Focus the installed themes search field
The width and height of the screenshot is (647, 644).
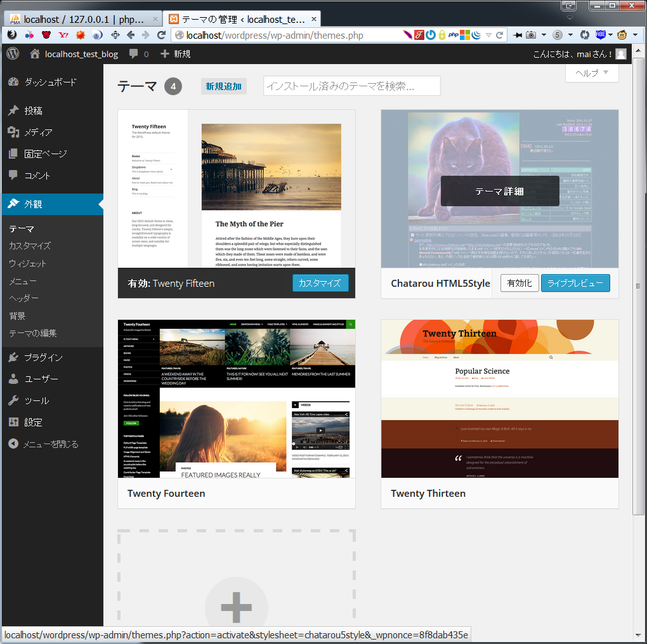point(351,86)
